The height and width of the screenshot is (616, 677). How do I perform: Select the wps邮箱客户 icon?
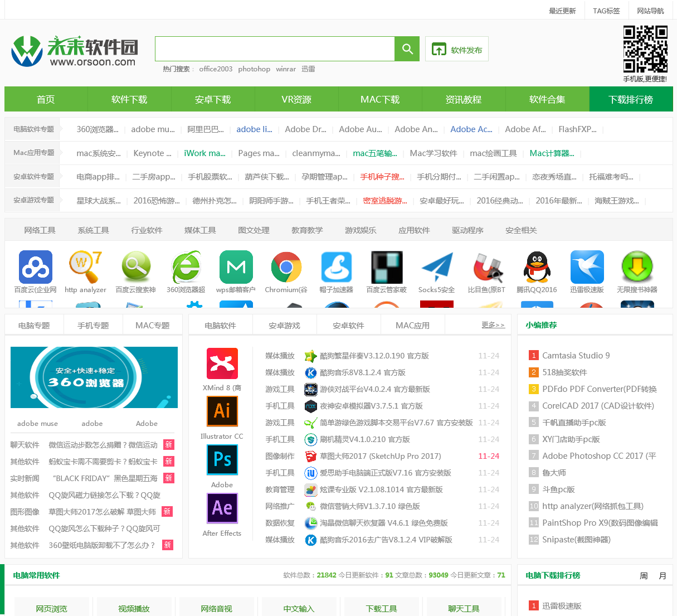pos(236,267)
